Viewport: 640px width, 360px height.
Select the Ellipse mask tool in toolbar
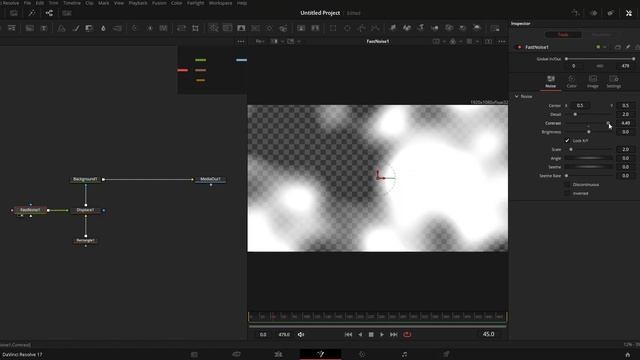(347, 28)
